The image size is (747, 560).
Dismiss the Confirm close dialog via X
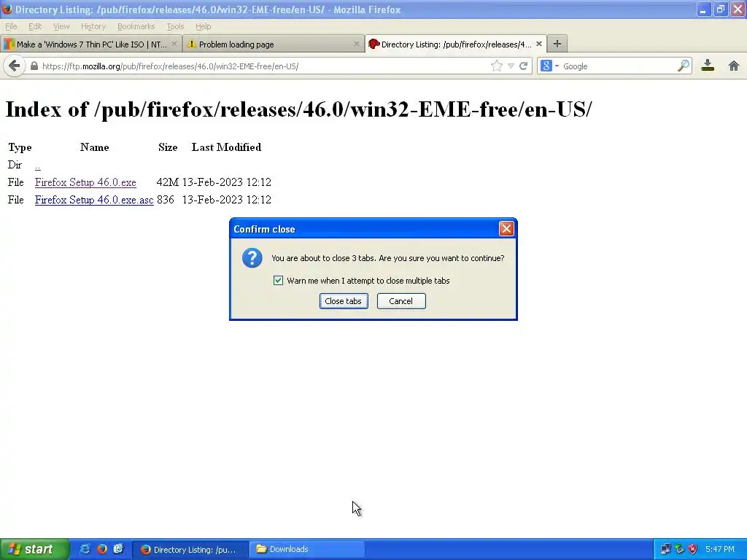point(506,229)
